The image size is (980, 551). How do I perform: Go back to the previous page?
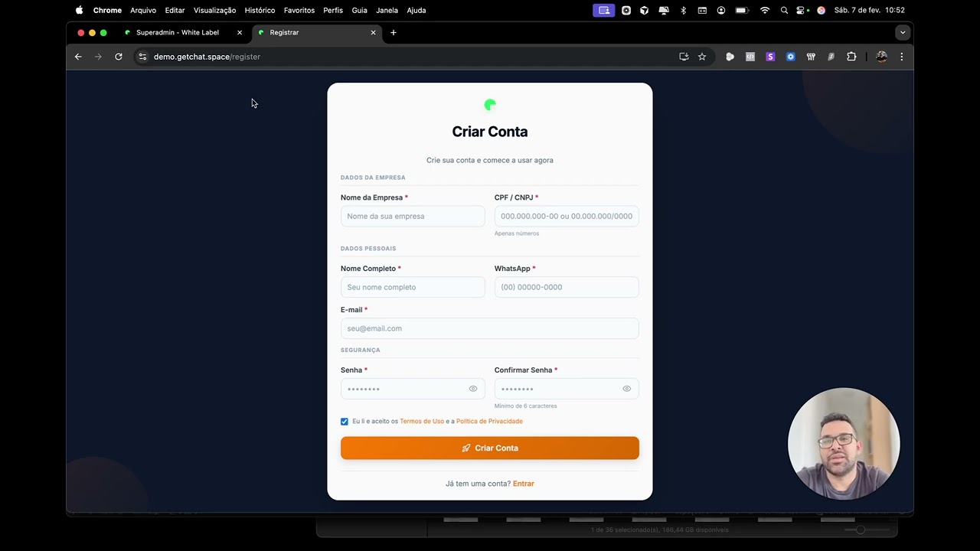tap(78, 57)
